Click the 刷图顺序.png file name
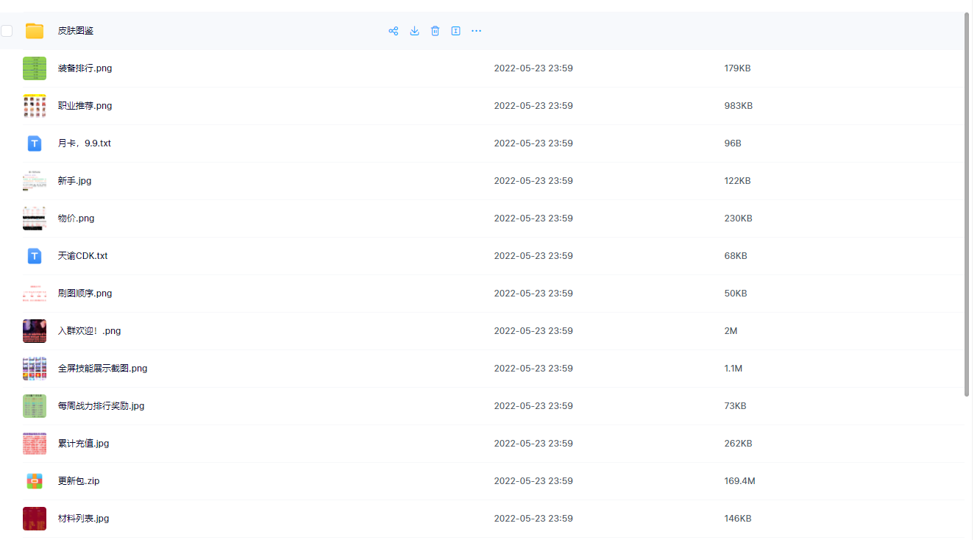Screen dimensions: 980x540 (x=85, y=294)
